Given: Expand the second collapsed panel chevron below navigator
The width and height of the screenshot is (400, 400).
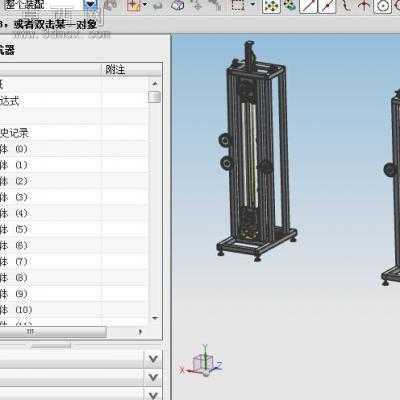Looking at the screenshot, I should click(x=153, y=378).
